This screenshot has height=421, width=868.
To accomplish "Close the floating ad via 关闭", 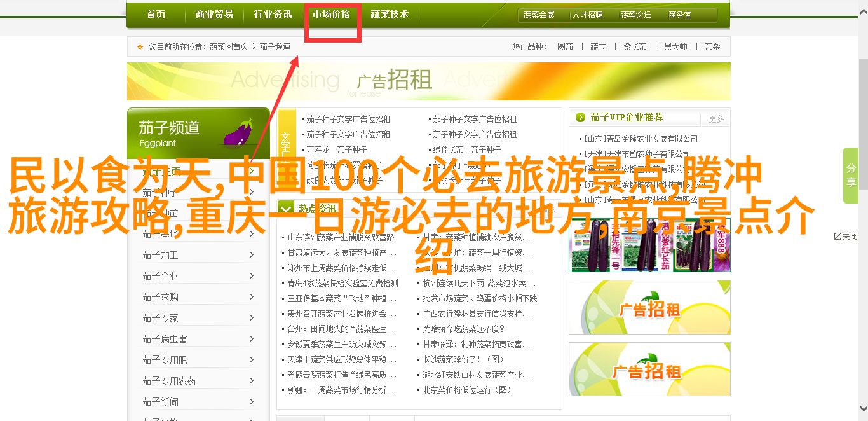I will click(845, 236).
